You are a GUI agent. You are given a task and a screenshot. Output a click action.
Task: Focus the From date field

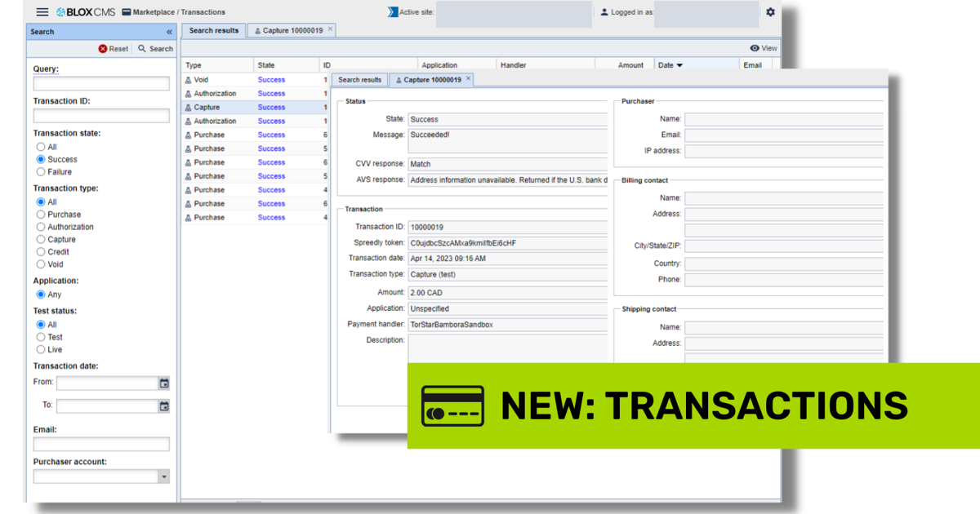pyautogui.click(x=107, y=383)
